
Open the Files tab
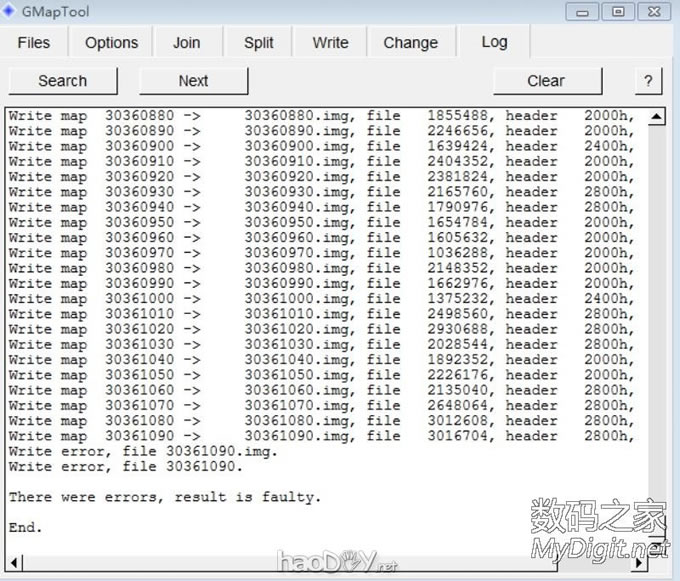point(34,43)
